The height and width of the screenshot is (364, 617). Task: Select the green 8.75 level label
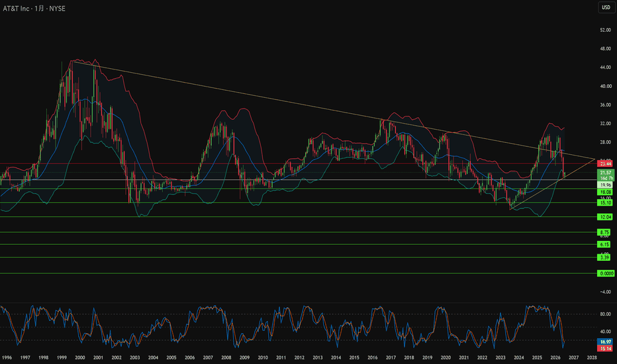604,232
